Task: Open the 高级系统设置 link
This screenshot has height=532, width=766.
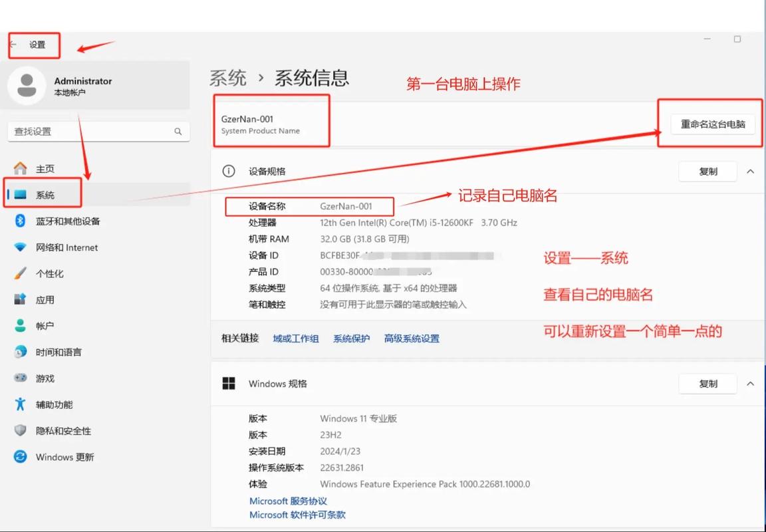Action: click(x=411, y=338)
